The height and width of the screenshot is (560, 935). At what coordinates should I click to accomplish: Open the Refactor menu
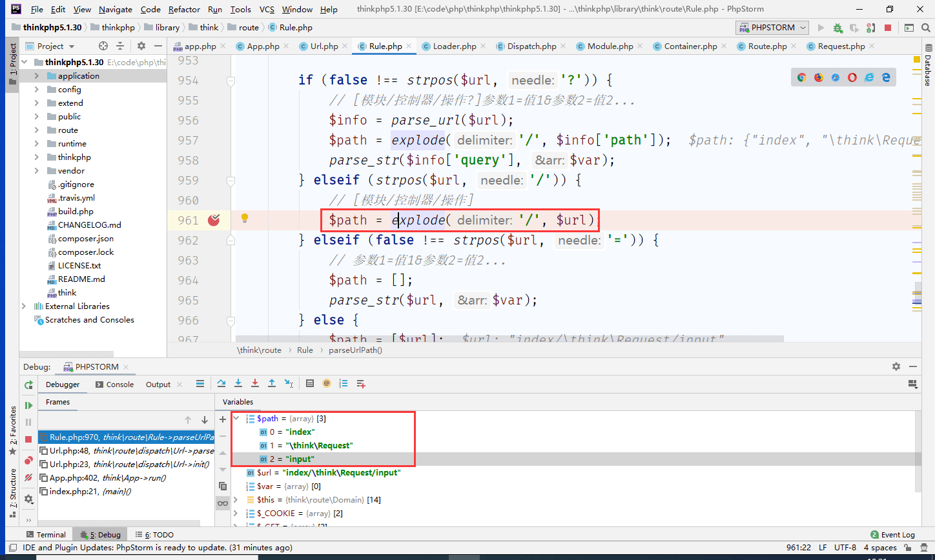point(184,9)
